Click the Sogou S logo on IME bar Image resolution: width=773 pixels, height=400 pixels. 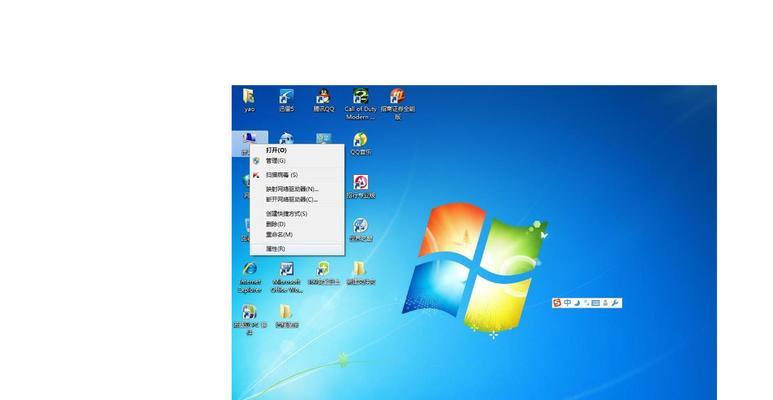click(x=557, y=302)
